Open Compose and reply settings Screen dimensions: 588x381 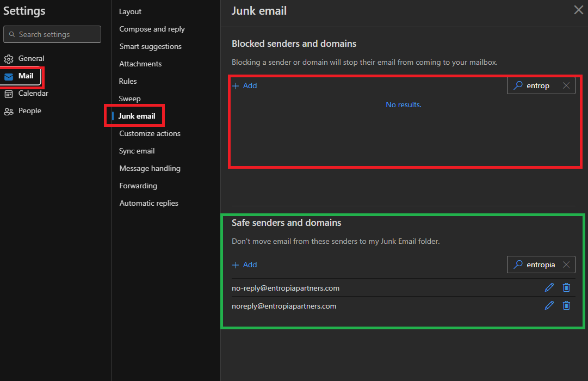[x=152, y=29]
